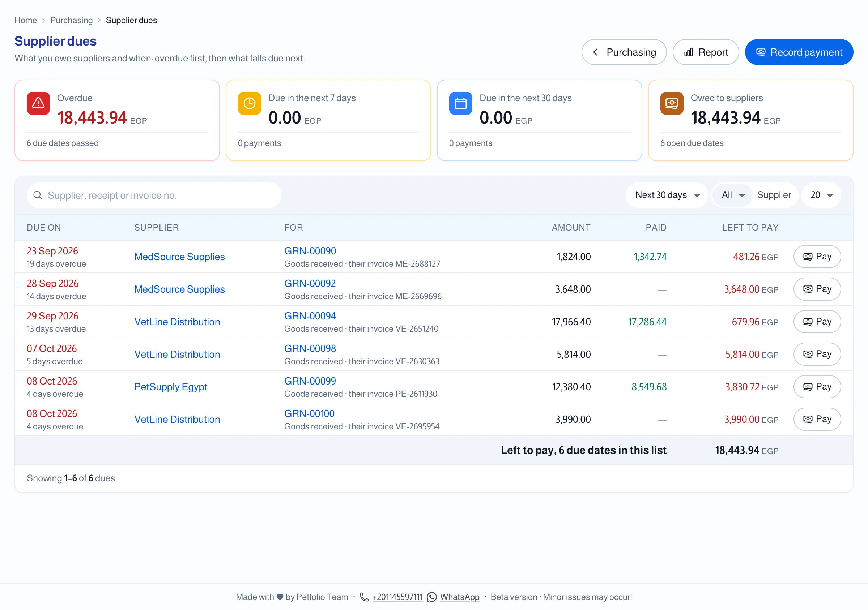Click the magnifier icon in the search box
Viewport: 868px width, 610px height.
coord(37,195)
